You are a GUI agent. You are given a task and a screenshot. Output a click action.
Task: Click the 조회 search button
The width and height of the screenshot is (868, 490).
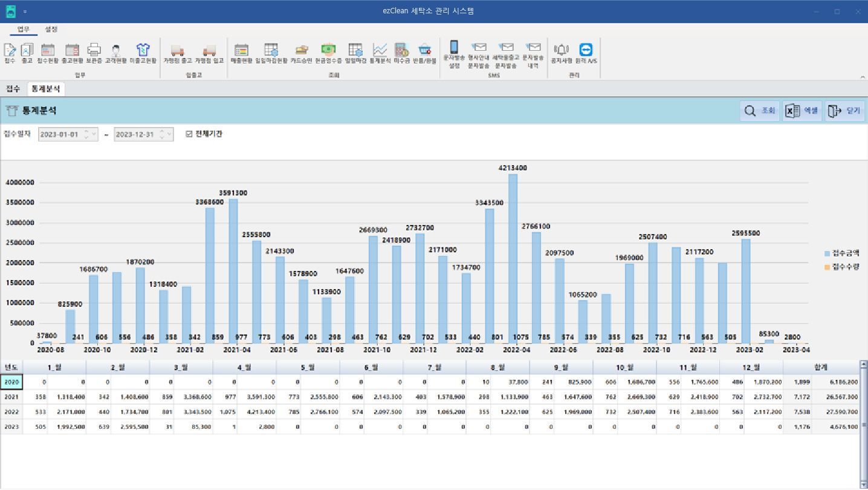coord(760,111)
